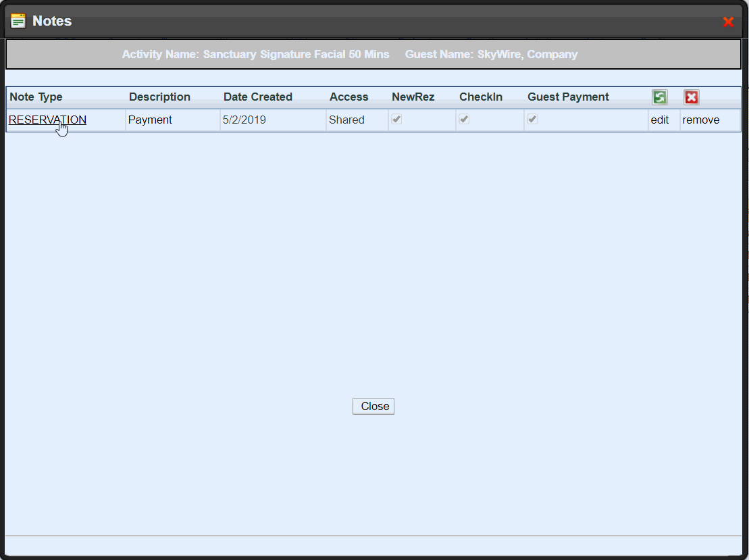
Task: Open the RESERVATION note type link
Action: 47,120
